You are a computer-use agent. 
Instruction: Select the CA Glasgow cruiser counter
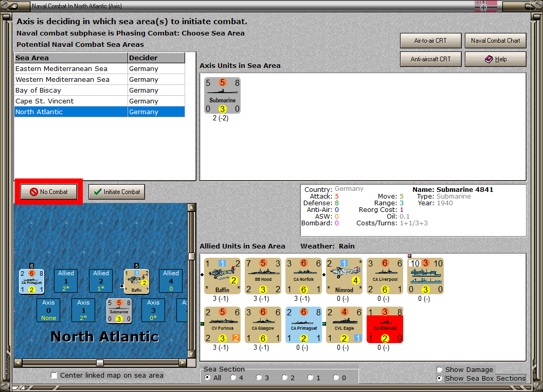click(x=263, y=325)
